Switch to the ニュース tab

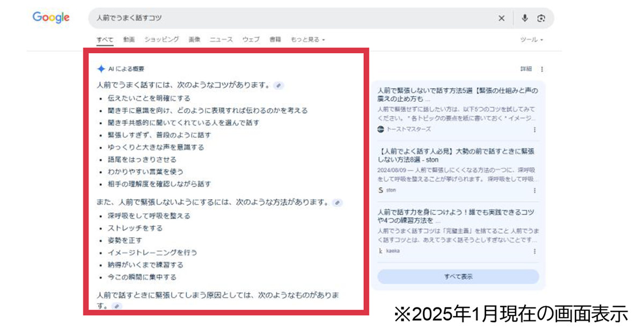point(221,39)
